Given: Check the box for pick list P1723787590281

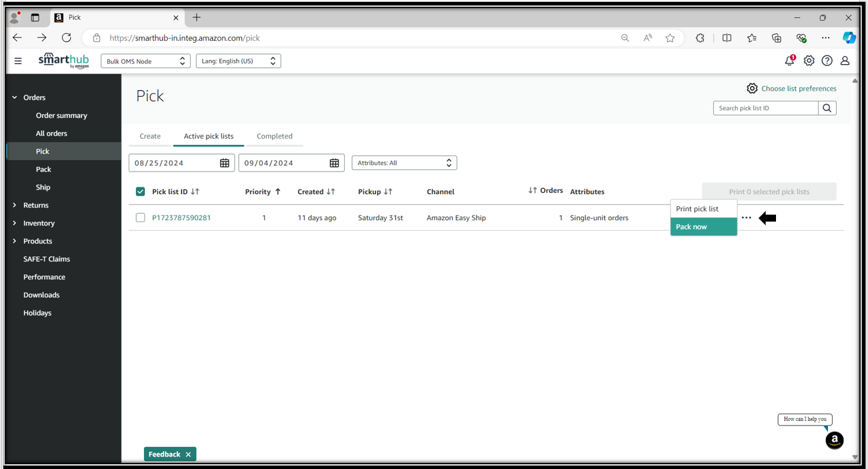Looking at the screenshot, I should 140,217.
